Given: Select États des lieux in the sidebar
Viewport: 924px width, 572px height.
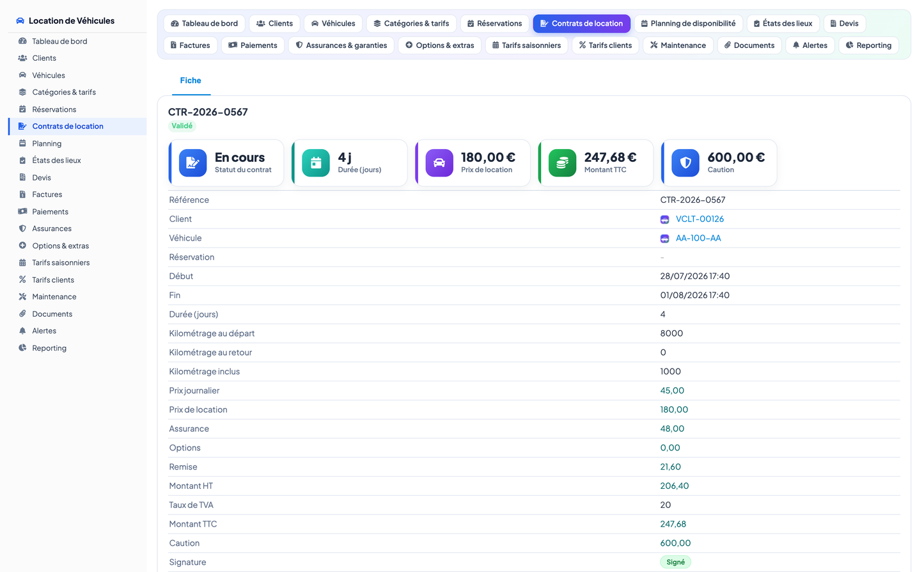Looking at the screenshot, I should (56, 161).
